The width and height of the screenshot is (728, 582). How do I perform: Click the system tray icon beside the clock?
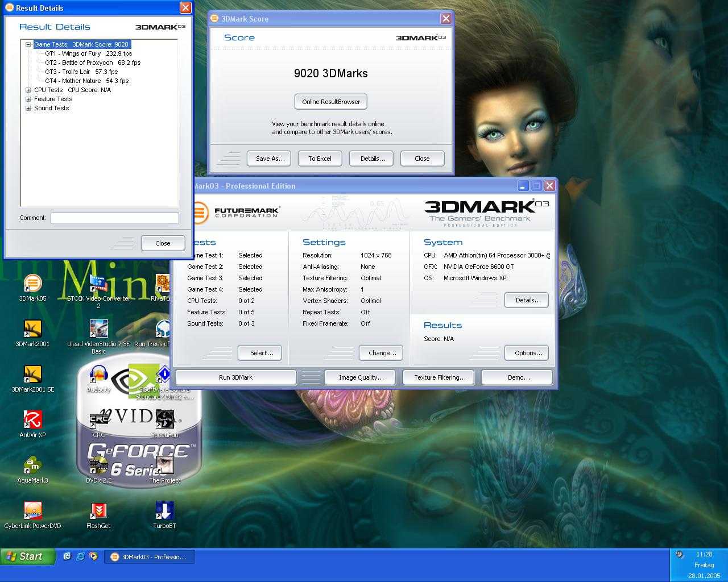click(x=680, y=555)
